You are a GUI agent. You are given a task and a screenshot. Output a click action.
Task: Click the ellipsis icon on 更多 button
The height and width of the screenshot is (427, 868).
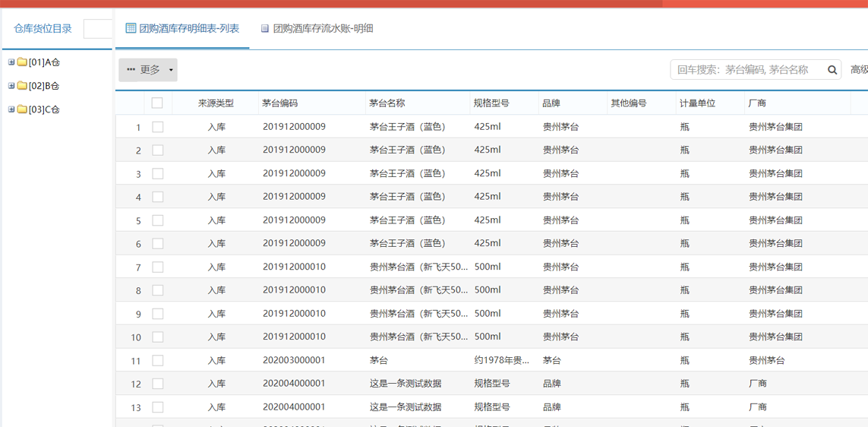pyautogui.click(x=131, y=70)
